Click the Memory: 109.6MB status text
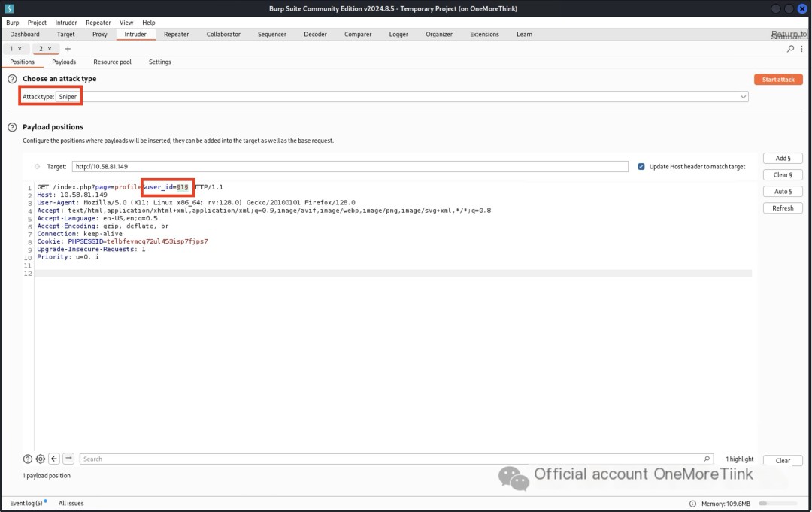812x512 pixels. point(726,504)
